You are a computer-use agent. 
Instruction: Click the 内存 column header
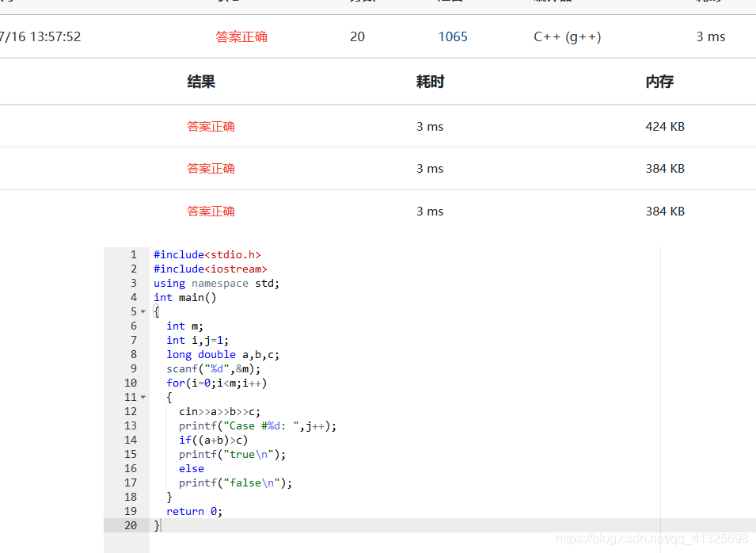tap(659, 81)
